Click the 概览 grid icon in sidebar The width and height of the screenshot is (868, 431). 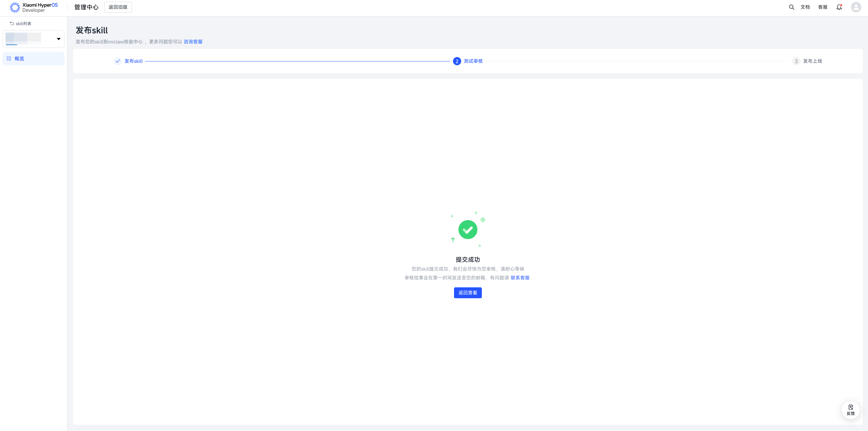click(9, 59)
